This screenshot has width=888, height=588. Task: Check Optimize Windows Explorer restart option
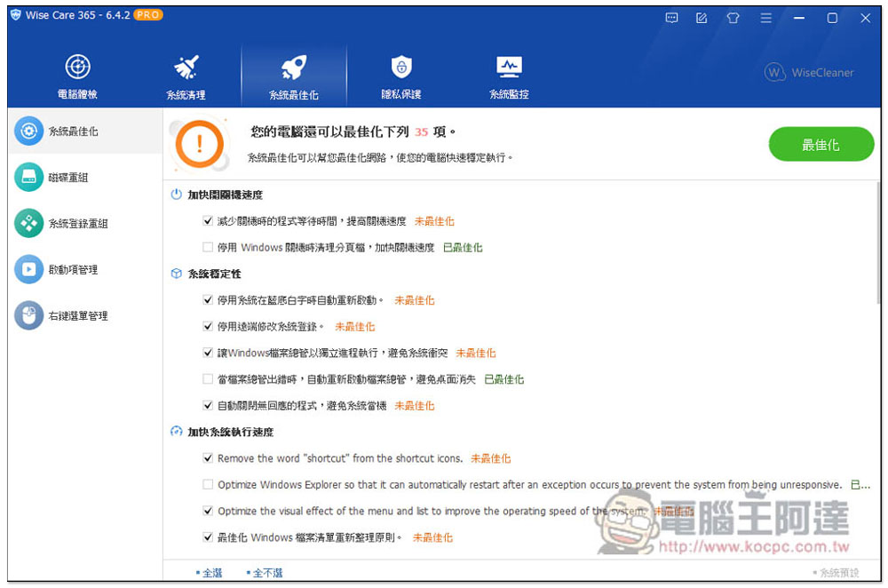[x=208, y=484]
